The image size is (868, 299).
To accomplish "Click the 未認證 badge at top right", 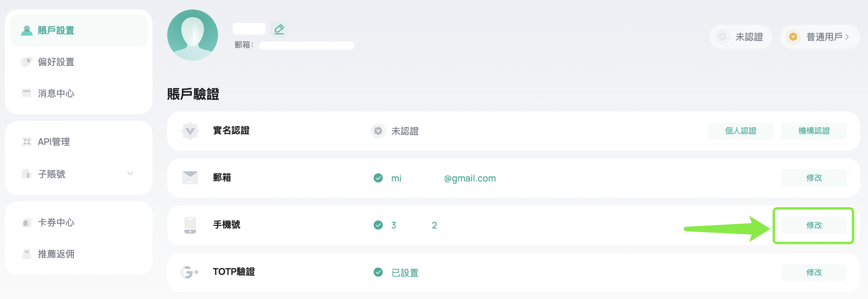I will click(x=741, y=37).
